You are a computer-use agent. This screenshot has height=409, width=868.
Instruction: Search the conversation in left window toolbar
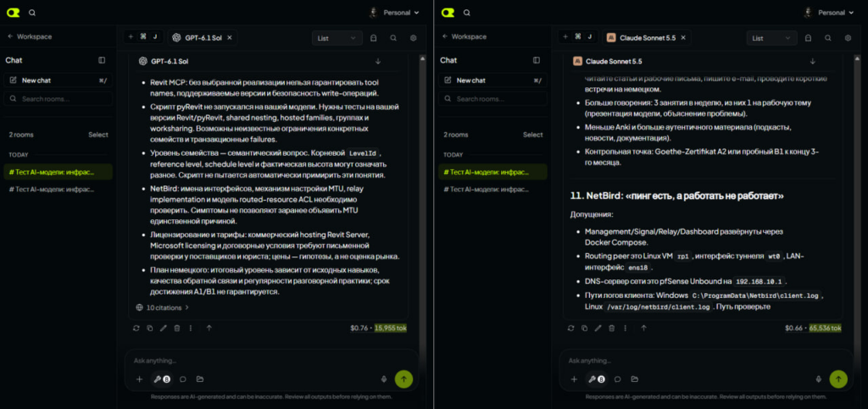click(393, 38)
